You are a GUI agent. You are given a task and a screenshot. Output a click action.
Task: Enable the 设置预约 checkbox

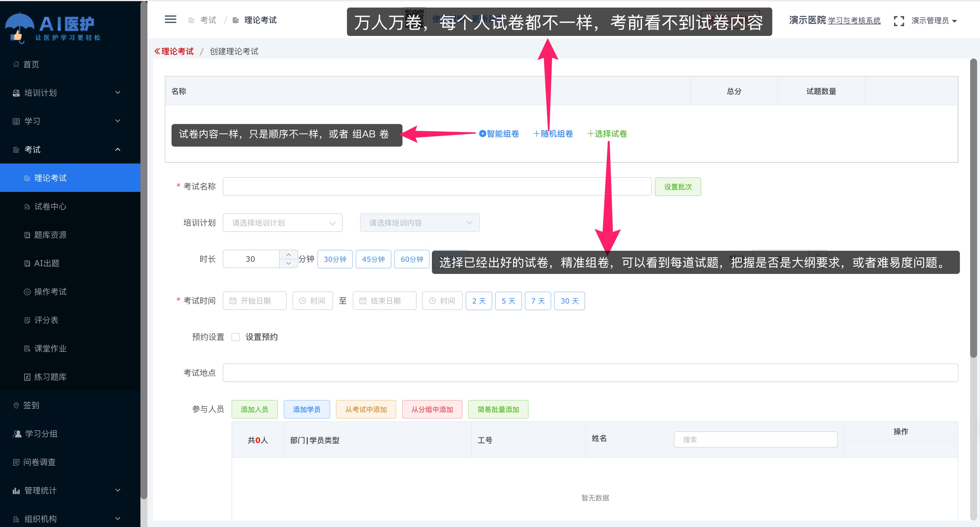[236, 337]
